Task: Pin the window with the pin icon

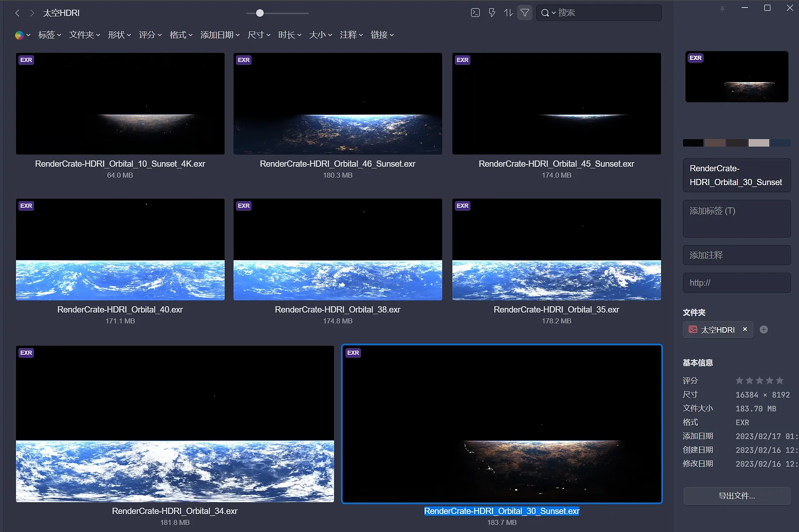Action: pos(722,8)
